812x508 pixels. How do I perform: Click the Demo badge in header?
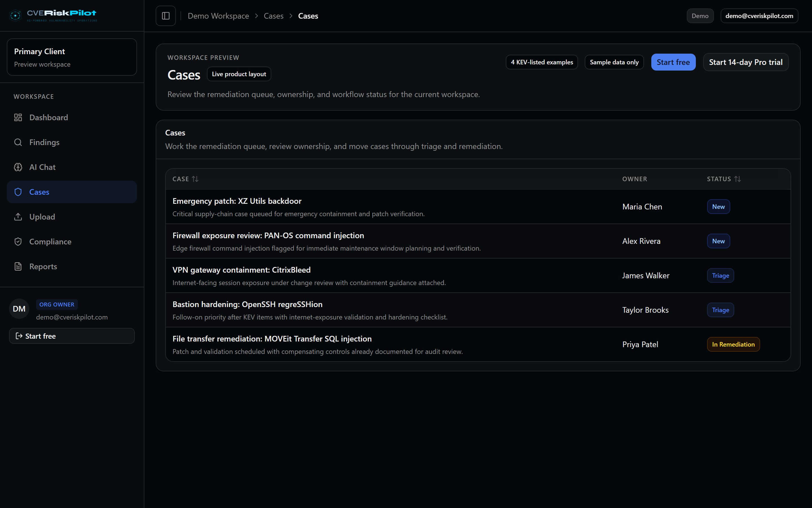coord(700,16)
